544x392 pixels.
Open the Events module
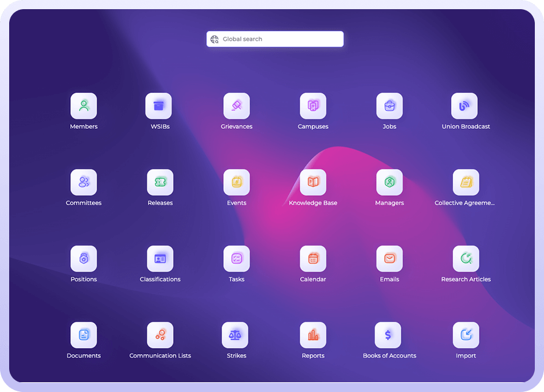(x=237, y=183)
